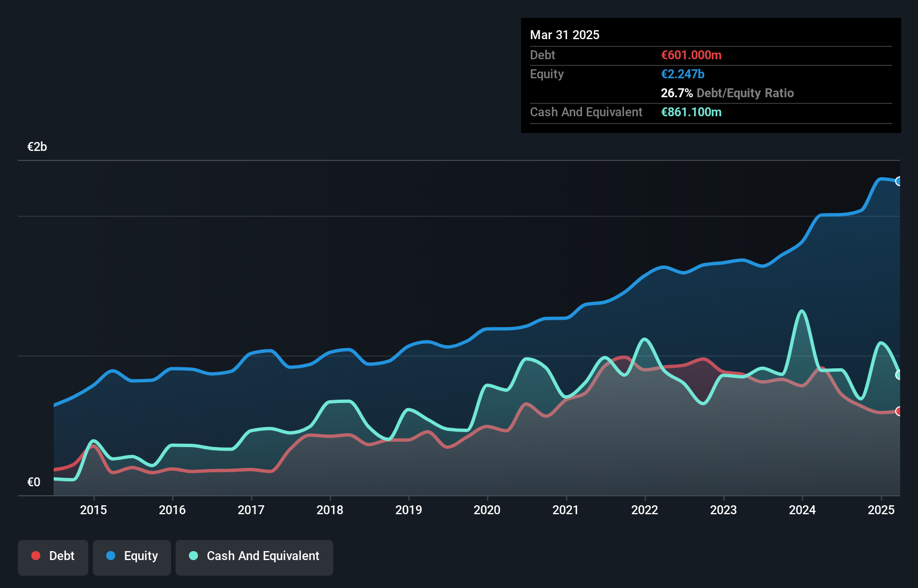This screenshot has width=918, height=588.
Task: Click the blue Equity legend dot
Action: tap(111, 556)
